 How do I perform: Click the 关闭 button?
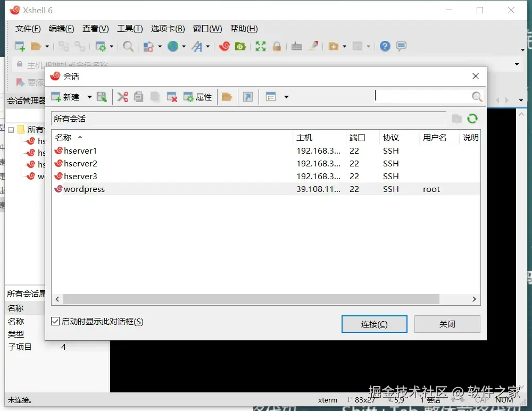coord(447,324)
